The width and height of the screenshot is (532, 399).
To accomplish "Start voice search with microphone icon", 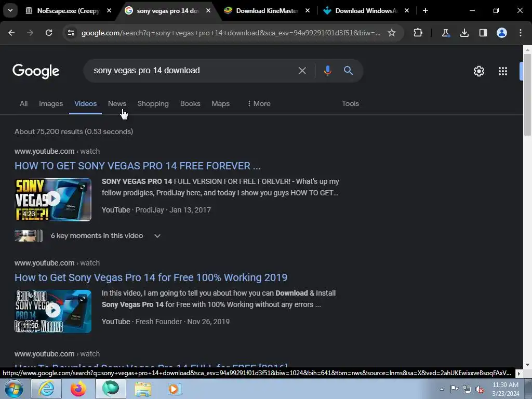I will [x=327, y=71].
